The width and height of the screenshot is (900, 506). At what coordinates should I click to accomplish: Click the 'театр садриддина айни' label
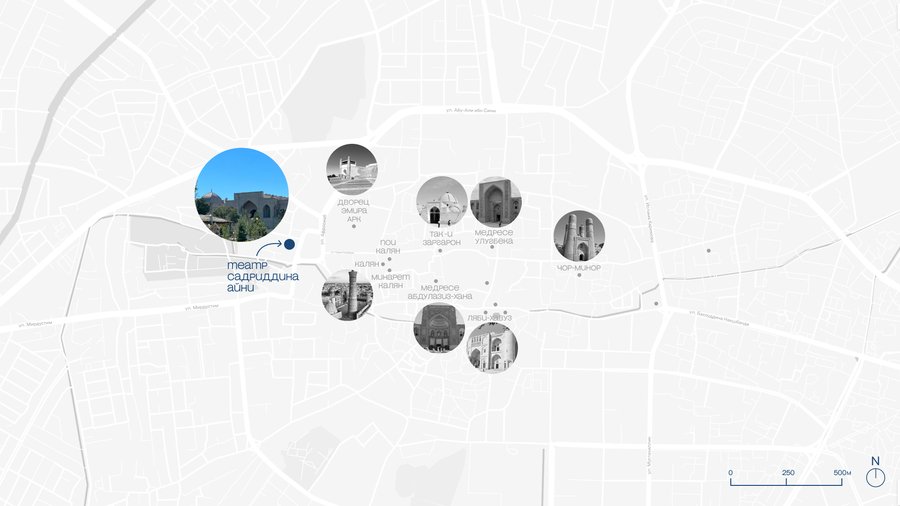click(x=263, y=276)
